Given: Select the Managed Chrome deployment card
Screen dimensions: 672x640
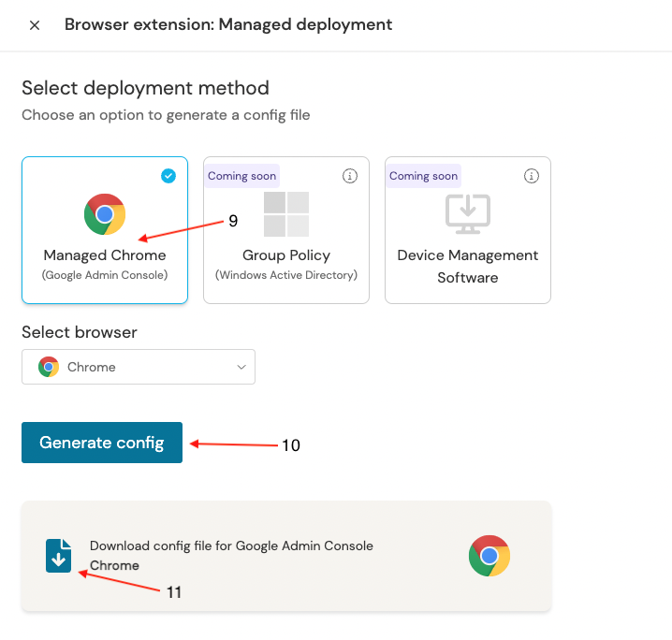Looking at the screenshot, I should coord(105,230).
